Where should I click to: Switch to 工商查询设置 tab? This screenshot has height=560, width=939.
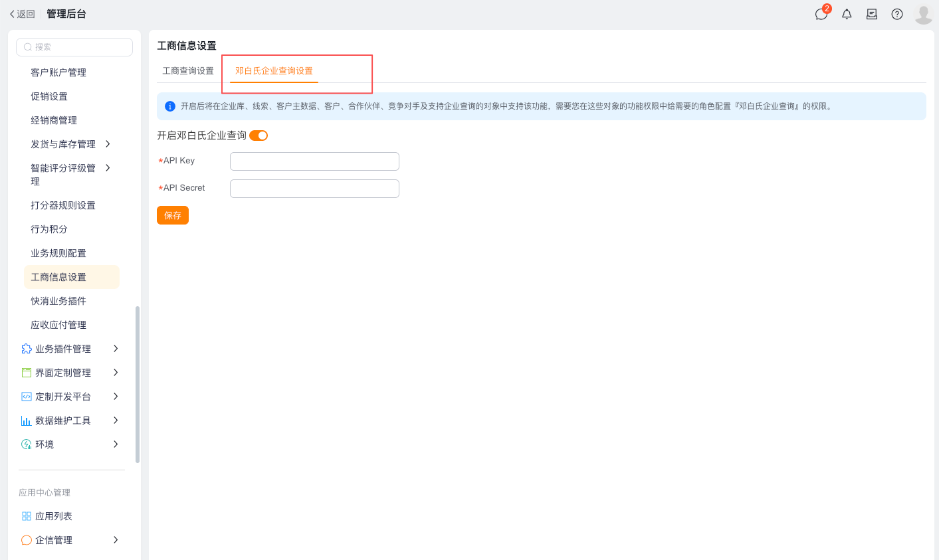pyautogui.click(x=188, y=71)
